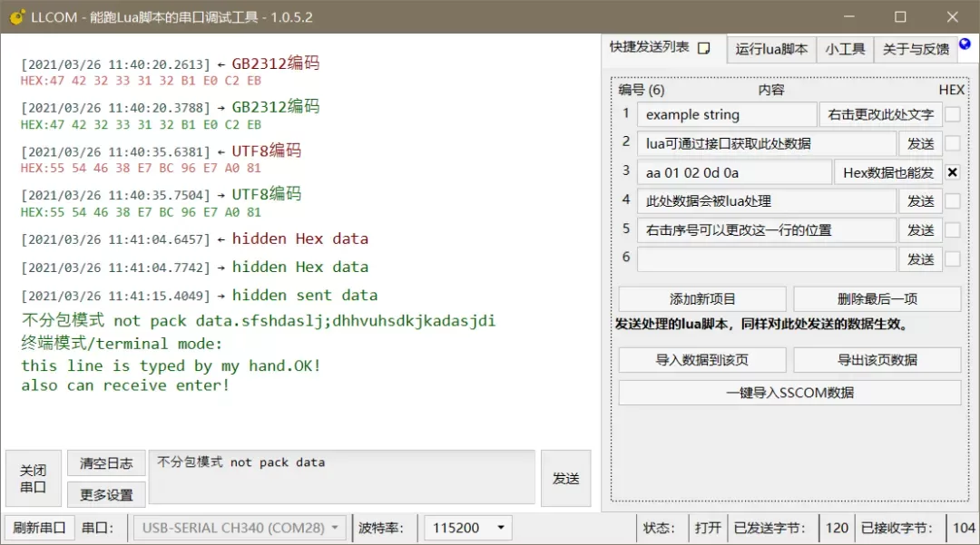The width and height of the screenshot is (980, 545).
Task: Click the Hex数据也能发 button in row 3
Action: click(x=888, y=172)
